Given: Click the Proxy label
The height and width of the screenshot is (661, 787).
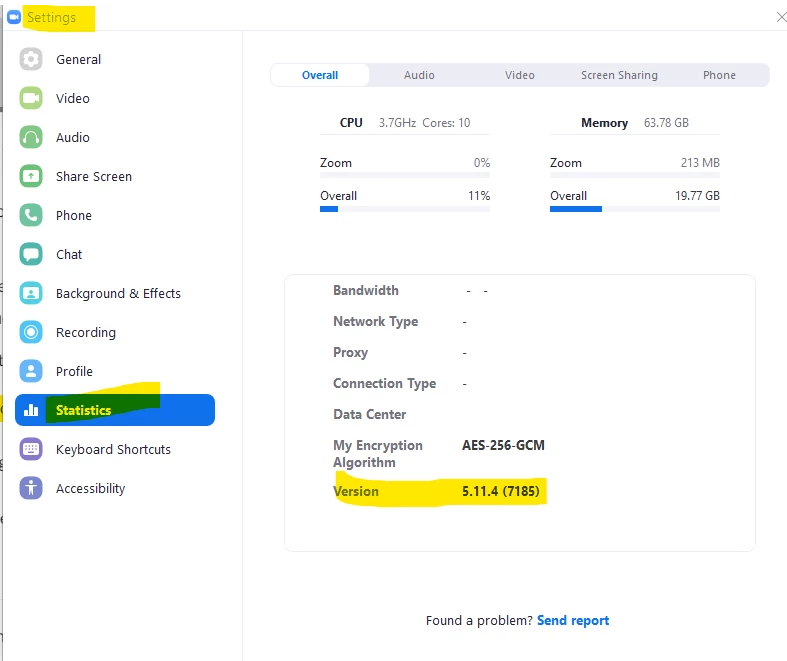Looking at the screenshot, I should click(350, 352).
